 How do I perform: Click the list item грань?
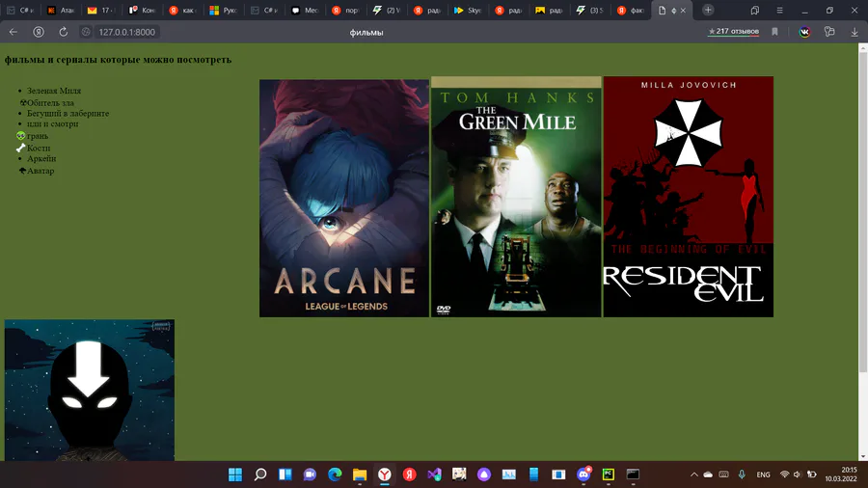pos(38,136)
